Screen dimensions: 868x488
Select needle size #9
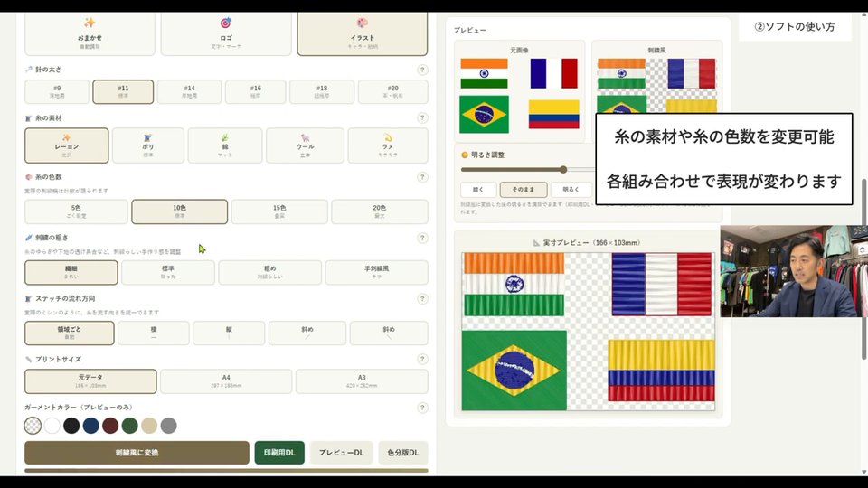click(57, 92)
